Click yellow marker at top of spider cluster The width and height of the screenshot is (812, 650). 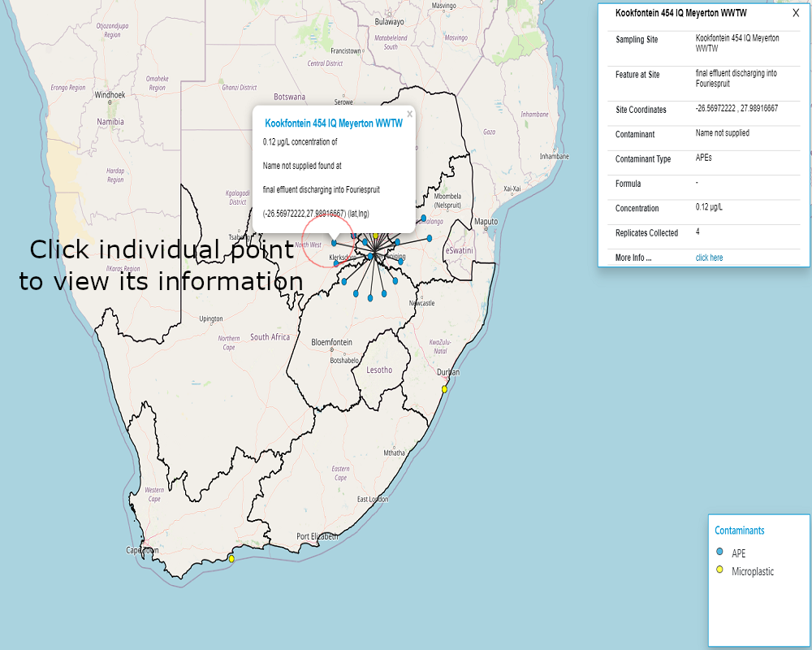tap(375, 236)
